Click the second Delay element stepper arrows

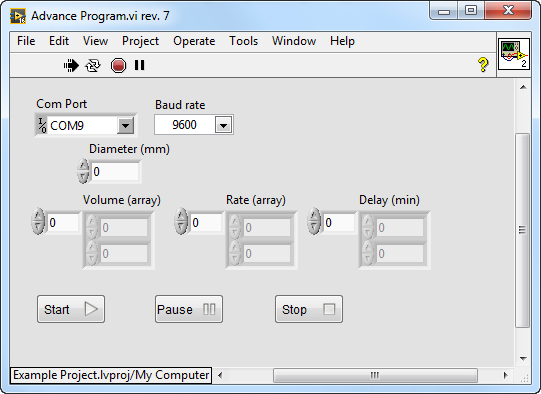(368, 253)
